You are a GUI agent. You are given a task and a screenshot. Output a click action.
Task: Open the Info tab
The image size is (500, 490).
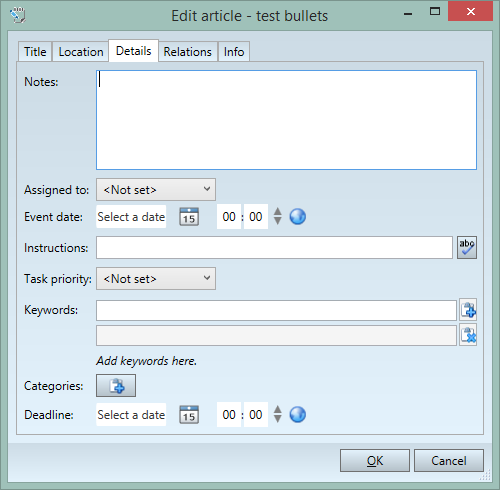[x=234, y=52]
